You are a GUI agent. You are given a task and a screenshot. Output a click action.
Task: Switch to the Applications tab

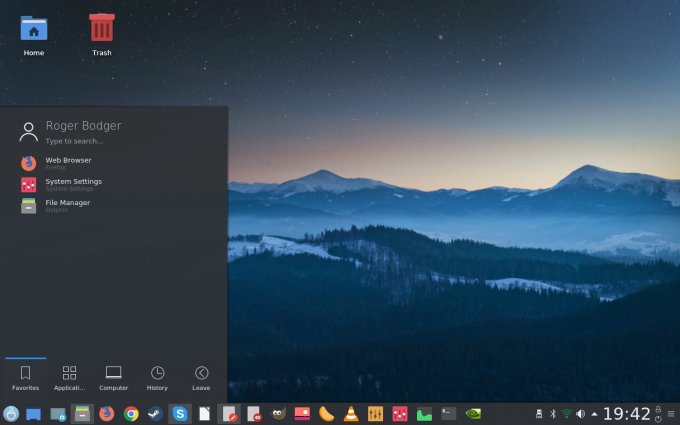click(69, 377)
